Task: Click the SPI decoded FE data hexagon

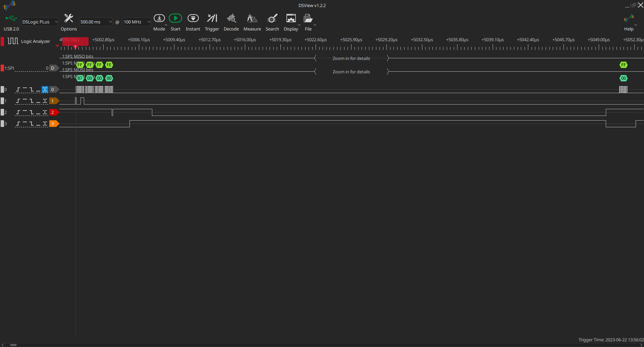Action: click(109, 65)
